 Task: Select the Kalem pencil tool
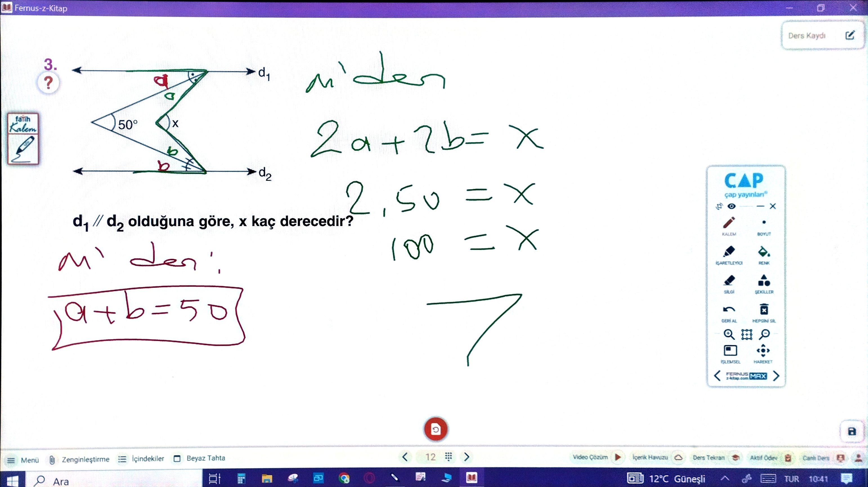click(729, 223)
